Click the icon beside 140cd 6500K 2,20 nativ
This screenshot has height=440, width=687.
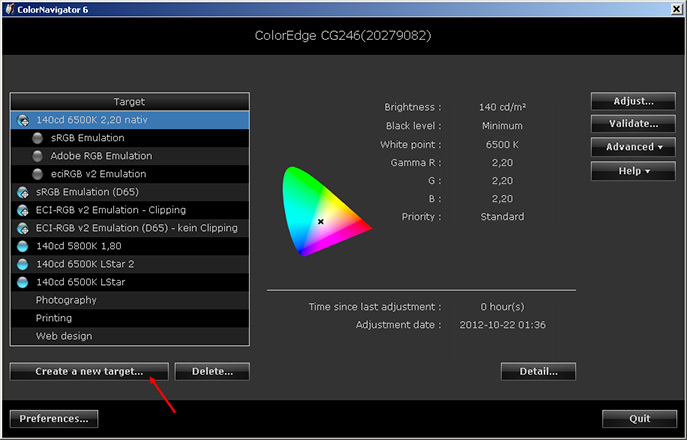tap(23, 120)
